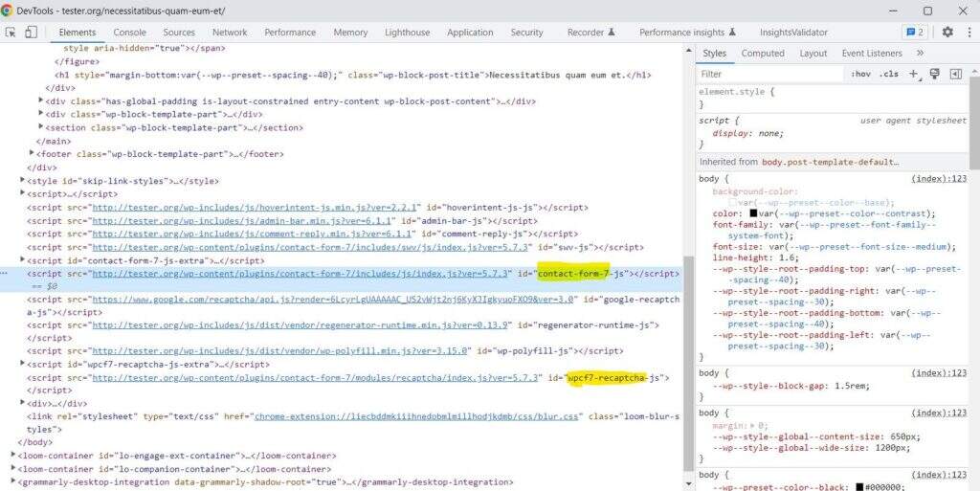The height and width of the screenshot is (491, 980).
Task: Open the Computed tab in sidebar
Action: point(763,54)
